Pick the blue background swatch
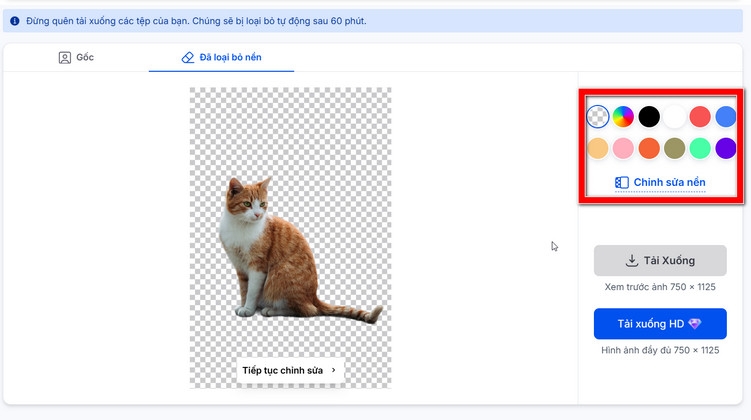 pyautogui.click(x=726, y=116)
